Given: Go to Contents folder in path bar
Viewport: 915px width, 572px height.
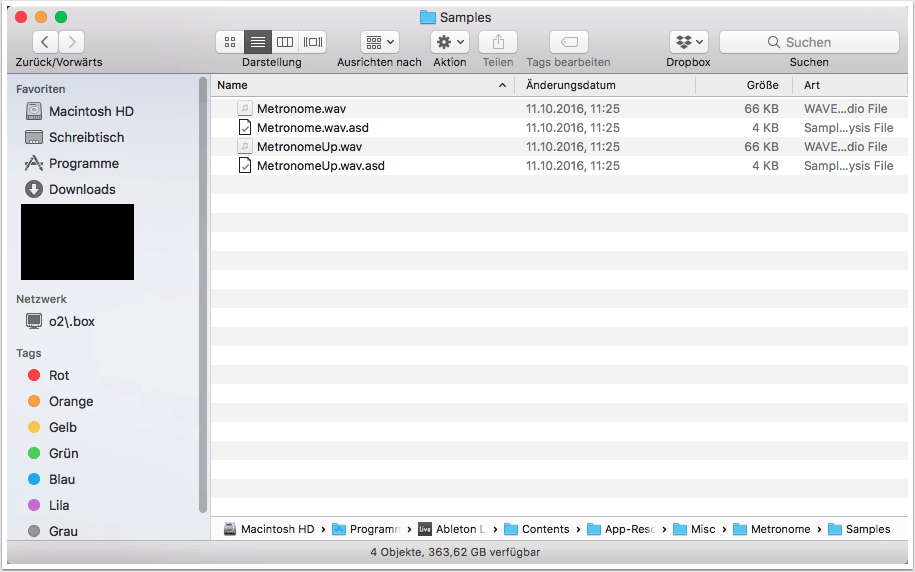Looking at the screenshot, I should pos(545,529).
